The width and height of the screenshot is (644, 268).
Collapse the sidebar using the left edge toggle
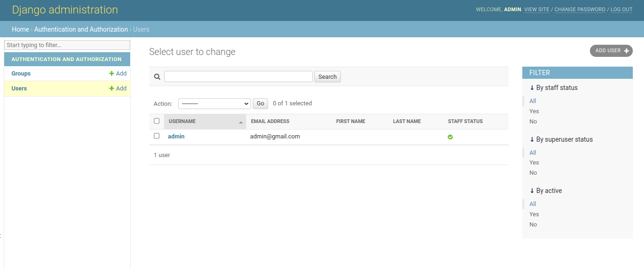pos(1,235)
